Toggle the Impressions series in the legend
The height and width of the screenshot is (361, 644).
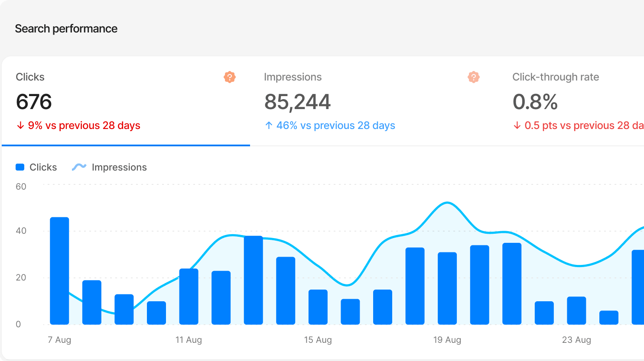pyautogui.click(x=109, y=168)
